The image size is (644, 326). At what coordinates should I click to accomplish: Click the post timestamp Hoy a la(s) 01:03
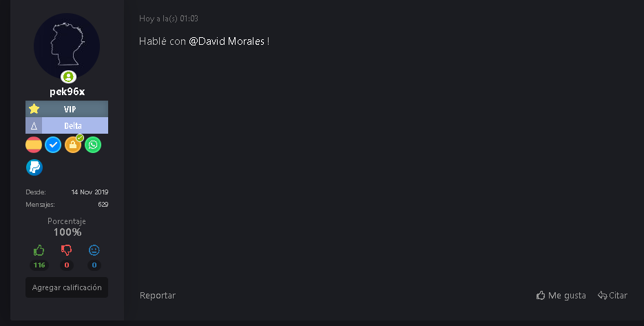coord(169,19)
